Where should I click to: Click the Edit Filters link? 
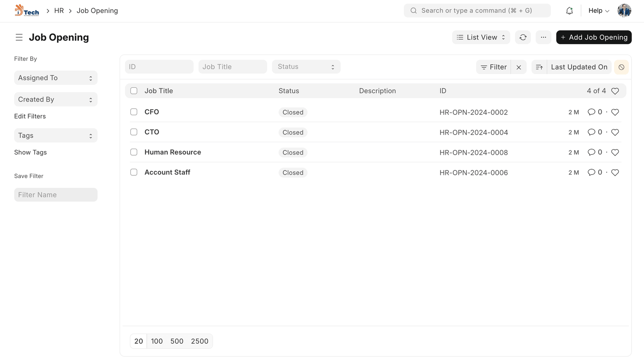coord(30,116)
